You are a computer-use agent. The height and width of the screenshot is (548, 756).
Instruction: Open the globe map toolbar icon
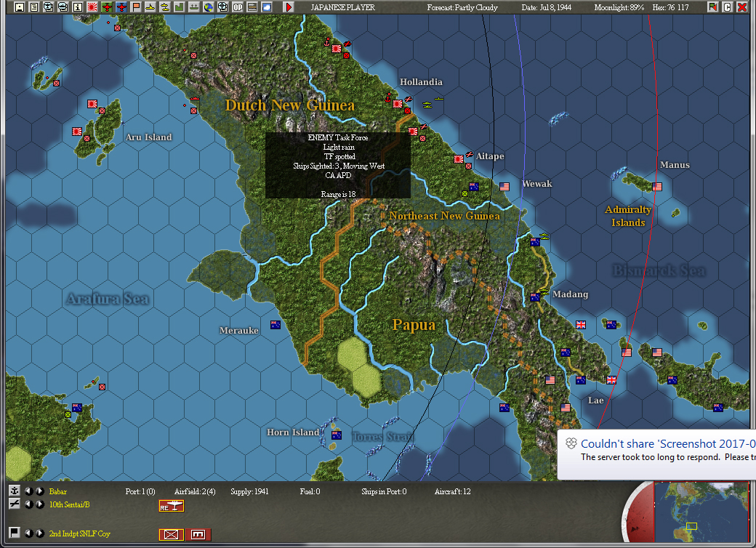click(x=209, y=7)
